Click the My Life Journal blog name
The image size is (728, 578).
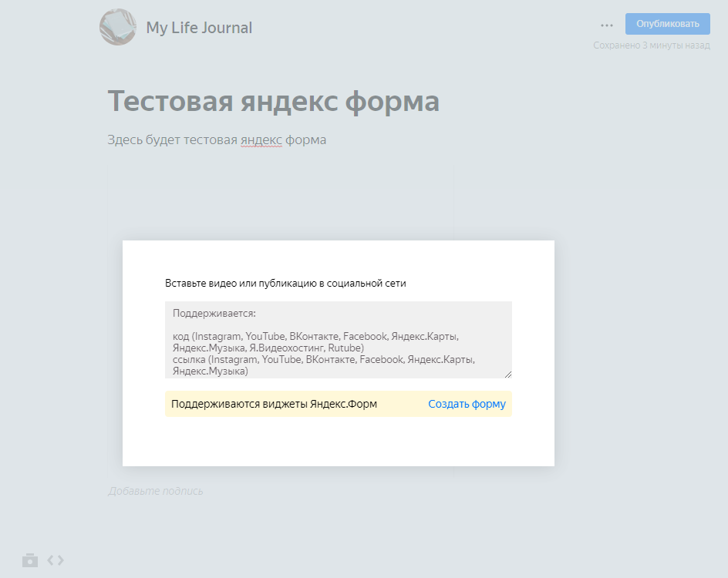click(199, 28)
